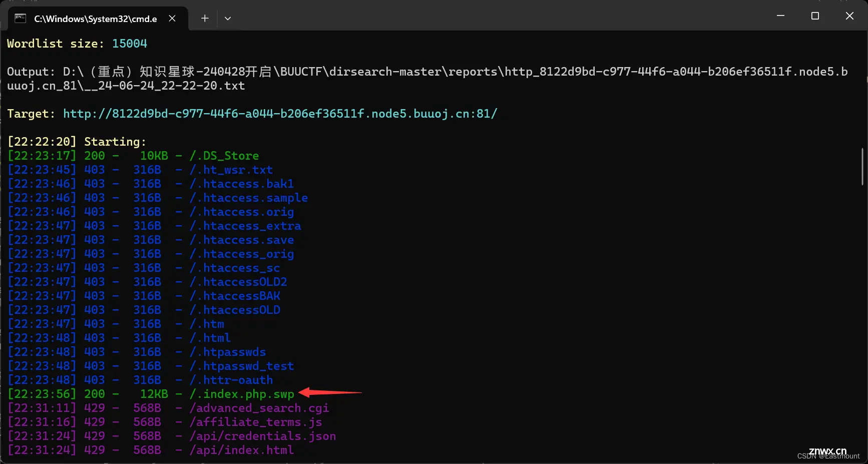Click the [22:23:17] timestamp
Screen dimensions: 868x464
tap(42, 156)
